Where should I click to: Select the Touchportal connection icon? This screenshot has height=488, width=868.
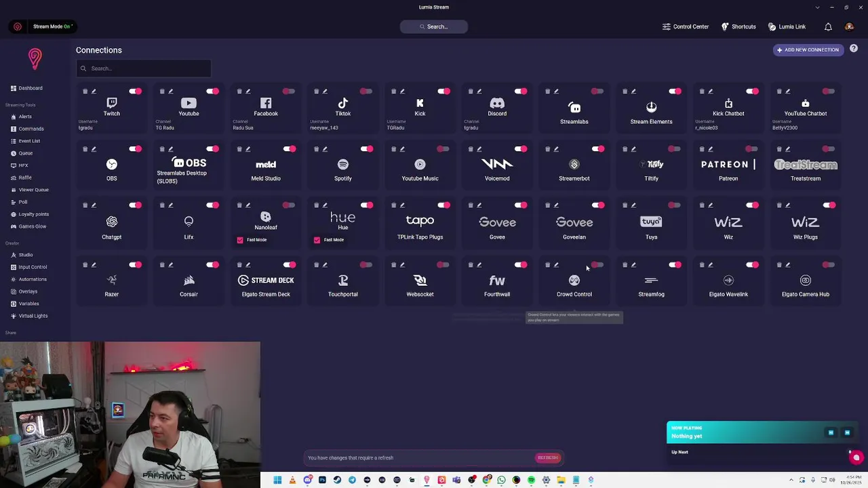343,280
